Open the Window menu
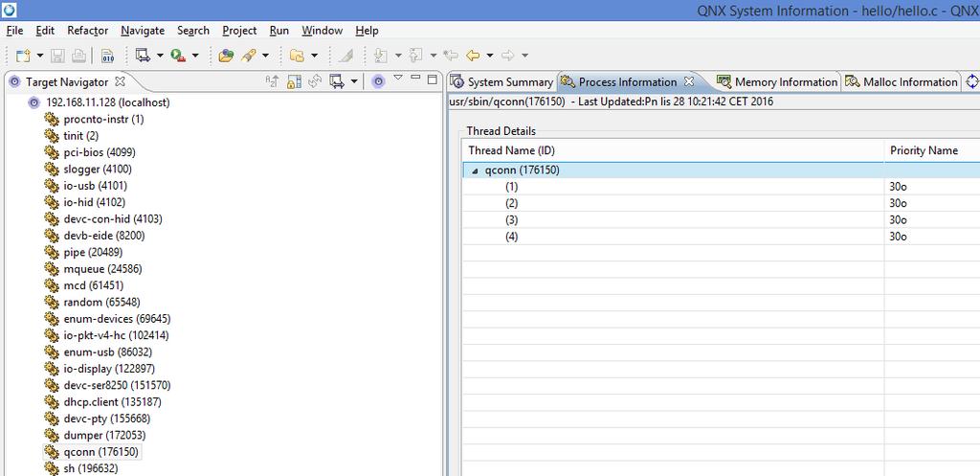This screenshot has width=980, height=476. click(x=322, y=30)
